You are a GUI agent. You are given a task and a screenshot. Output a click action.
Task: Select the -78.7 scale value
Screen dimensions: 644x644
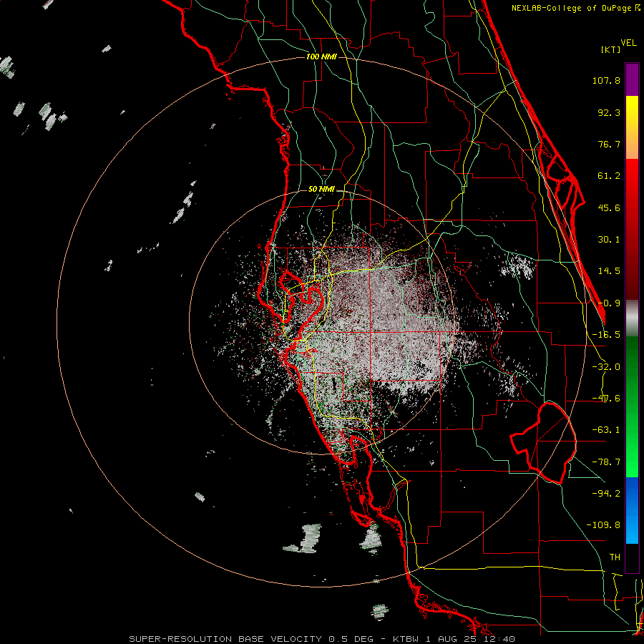click(606, 462)
